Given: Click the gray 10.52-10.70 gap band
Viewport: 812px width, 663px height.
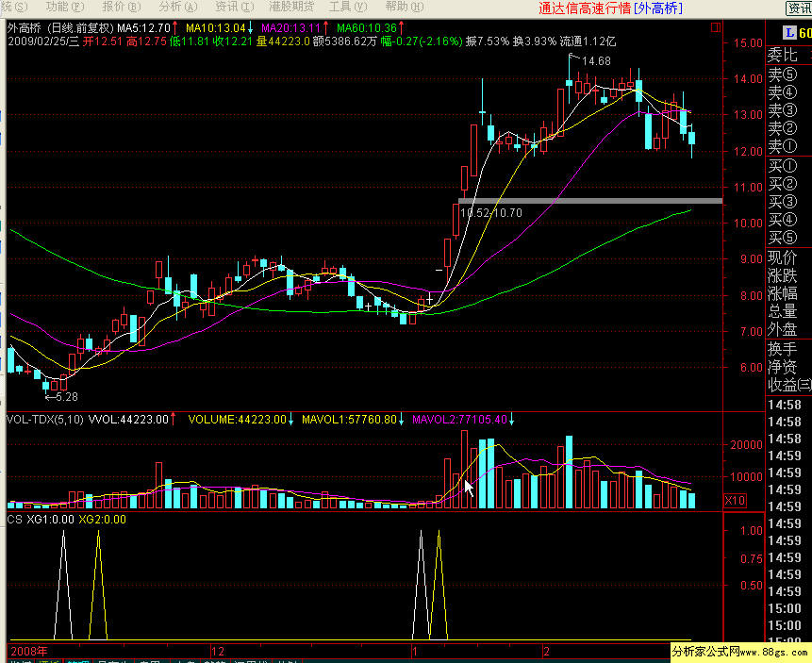Looking at the screenshot, I should 590,201.
